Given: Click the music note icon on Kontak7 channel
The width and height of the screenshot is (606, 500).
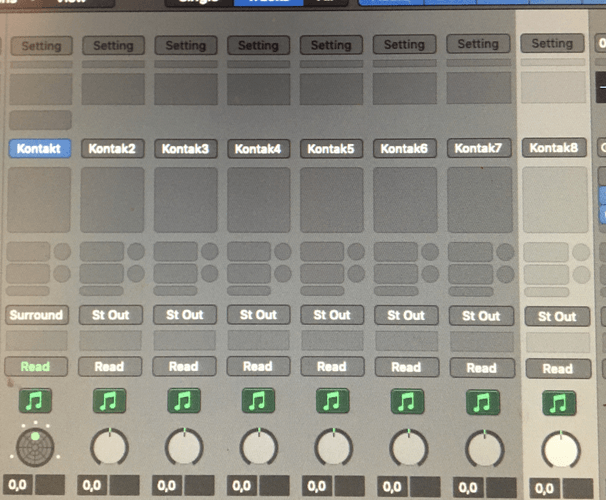Looking at the screenshot, I should pyautogui.click(x=483, y=403).
